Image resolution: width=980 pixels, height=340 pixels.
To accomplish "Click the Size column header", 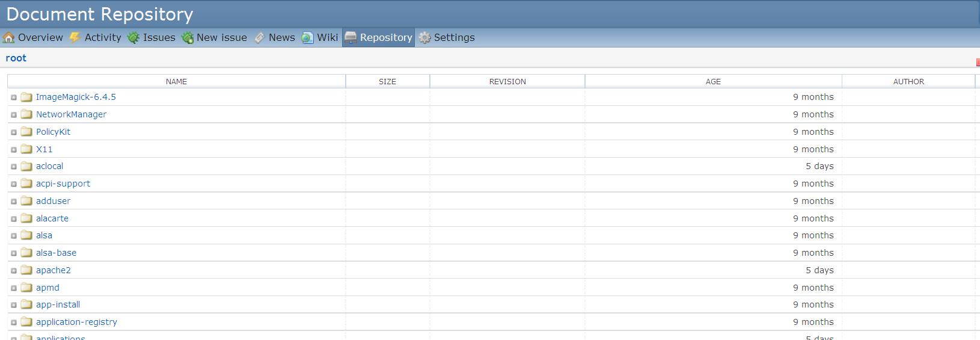I will pyautogui.click(x=387, y=81).
